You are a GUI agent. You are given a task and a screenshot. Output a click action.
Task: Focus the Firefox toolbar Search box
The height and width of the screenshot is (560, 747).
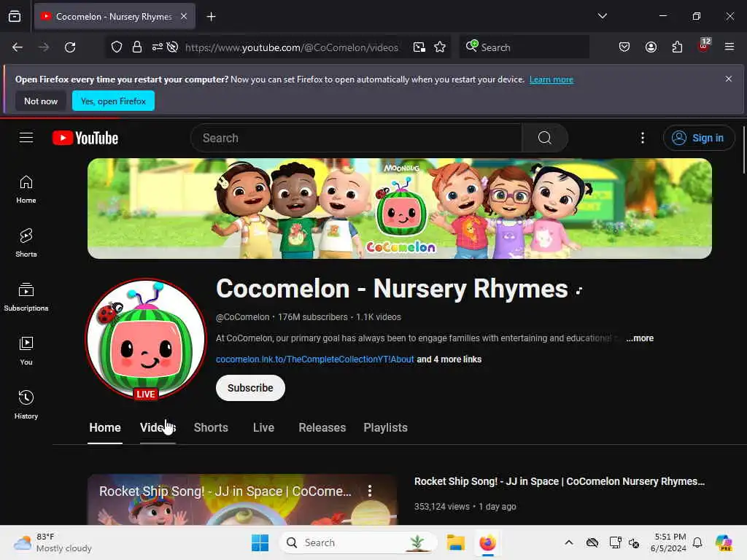524,47
